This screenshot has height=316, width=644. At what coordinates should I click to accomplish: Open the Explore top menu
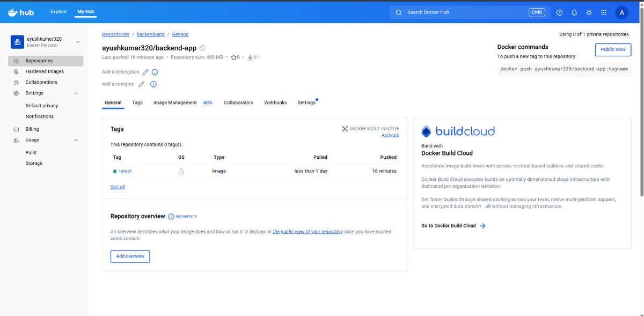pyautogui.click(x=58, y=11)
